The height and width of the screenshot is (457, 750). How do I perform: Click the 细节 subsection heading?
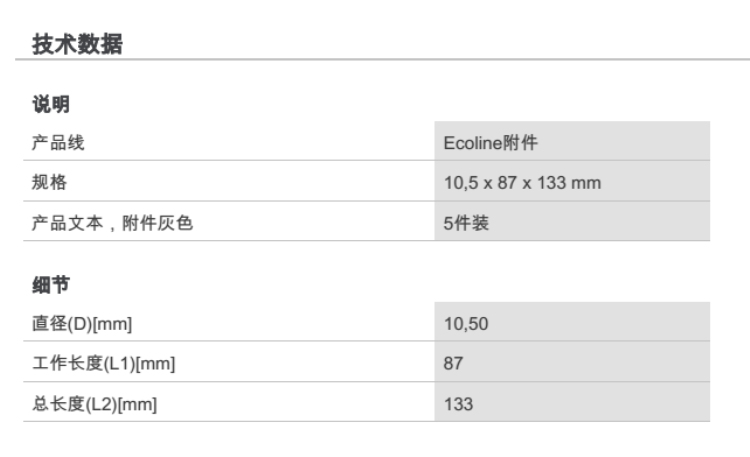[x=51, y=285]
